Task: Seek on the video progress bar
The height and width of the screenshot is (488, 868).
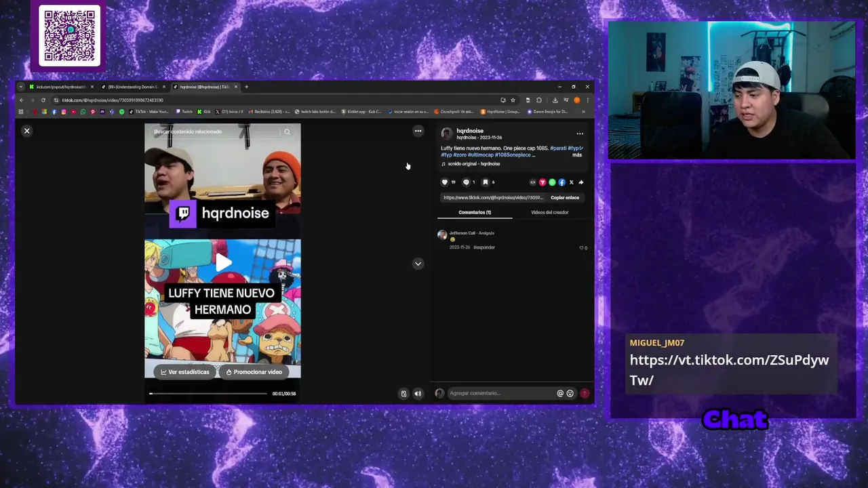Action: pyautogui.click(x=208, y=393)
